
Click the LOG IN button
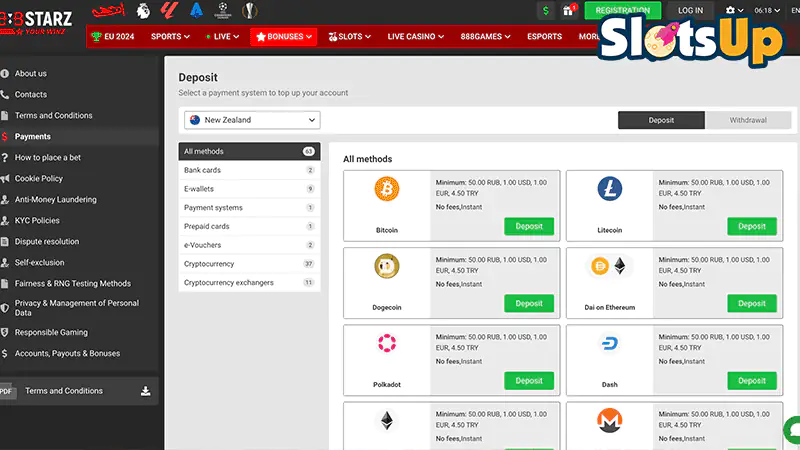pyautogui.click(x=690, y=10)
